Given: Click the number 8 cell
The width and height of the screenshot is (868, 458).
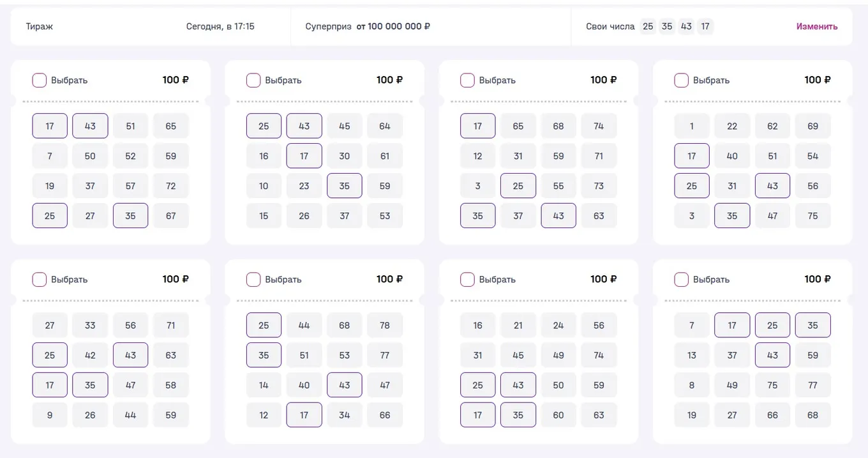Looking at the screenshot, I should (692, 385).
